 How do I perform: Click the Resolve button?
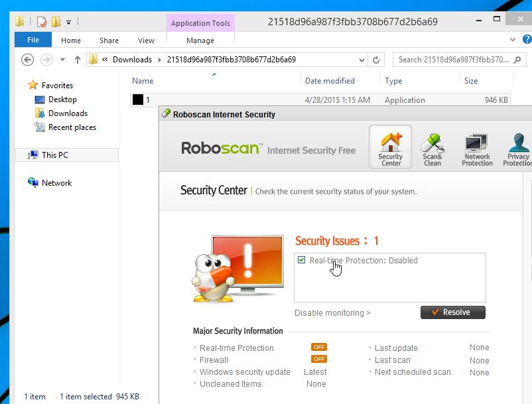453,312
